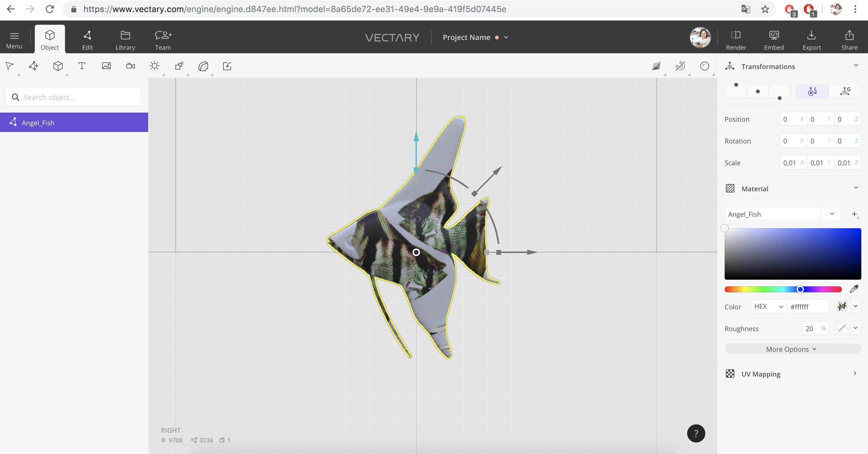The width and height of the screenshot is (868, 454).
Task: Click the Image import tool icon
Action: (106, 66)
